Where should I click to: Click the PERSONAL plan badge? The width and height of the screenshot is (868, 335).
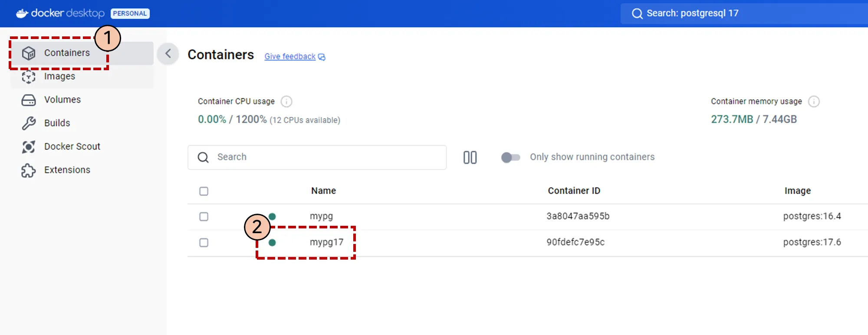coord(130,13)
